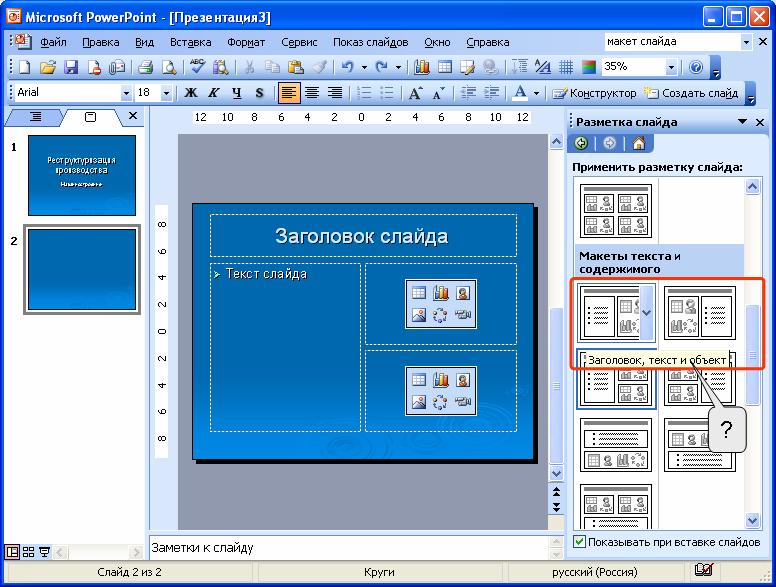The height and width of the screenshot is (587, 776).
Task: Switch to the slides tab
Action: 91,117
